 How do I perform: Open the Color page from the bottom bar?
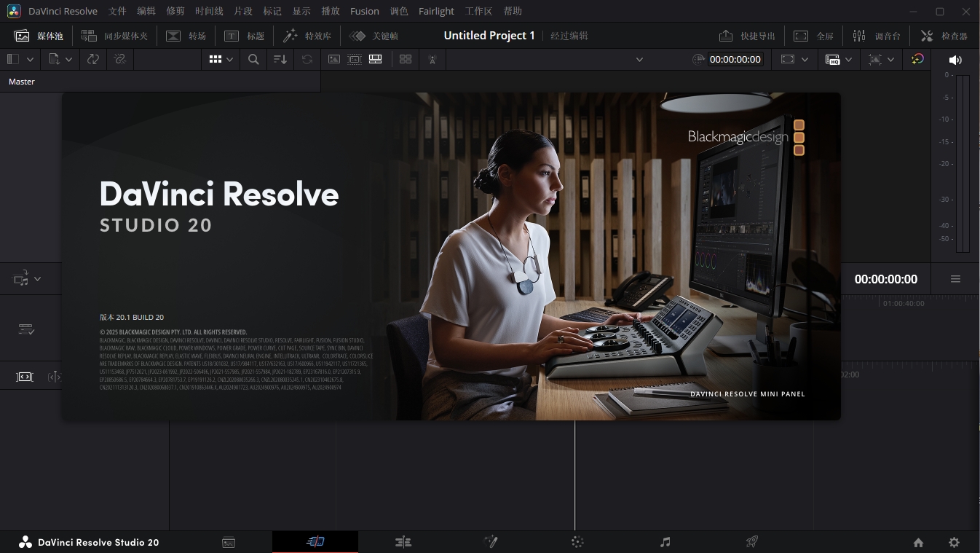tap(577, 542)
